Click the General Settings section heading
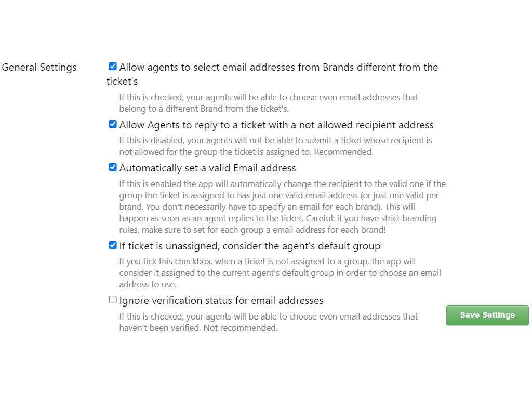Image resolution: width=532 pixels, height=399 pixels. click(x=39, y=68)
